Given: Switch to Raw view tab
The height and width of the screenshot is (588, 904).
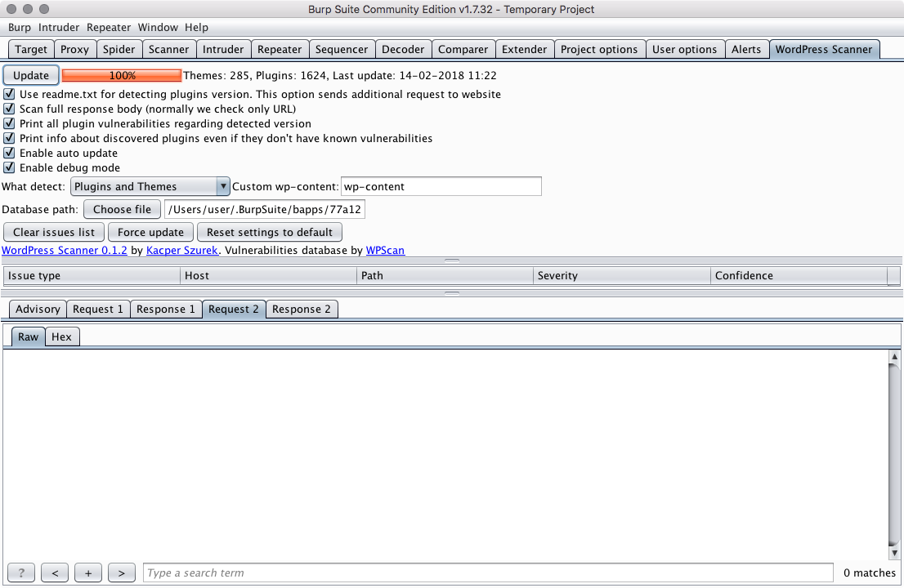Looking at the screenshot, I should (29, 337).
